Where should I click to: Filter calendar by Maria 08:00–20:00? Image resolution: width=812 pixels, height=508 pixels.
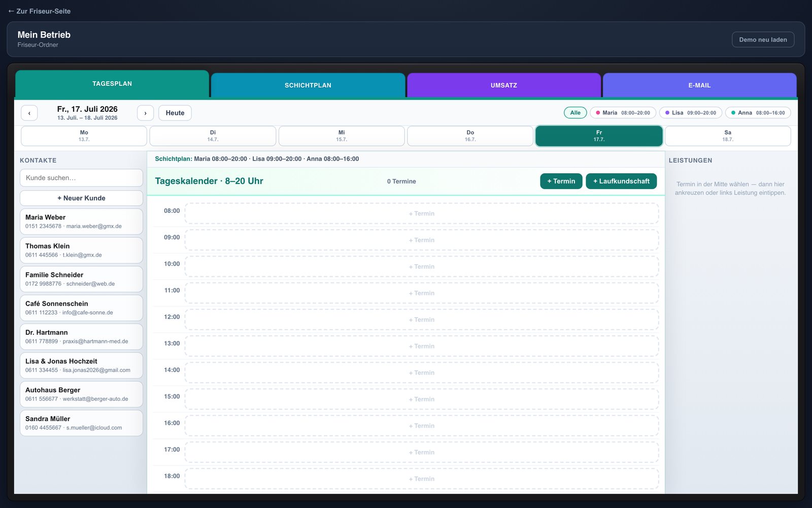coord(623,113)
